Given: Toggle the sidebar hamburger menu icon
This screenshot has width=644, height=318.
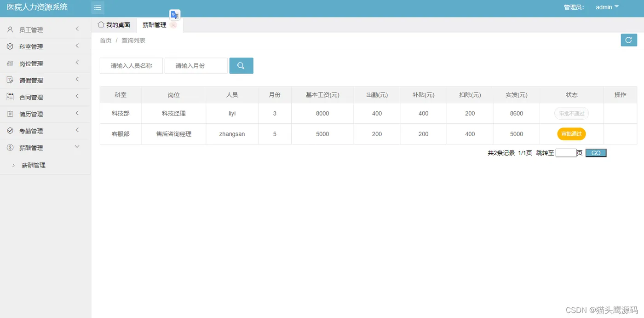Looking at the screenshot, I should [x=98, y=7].
